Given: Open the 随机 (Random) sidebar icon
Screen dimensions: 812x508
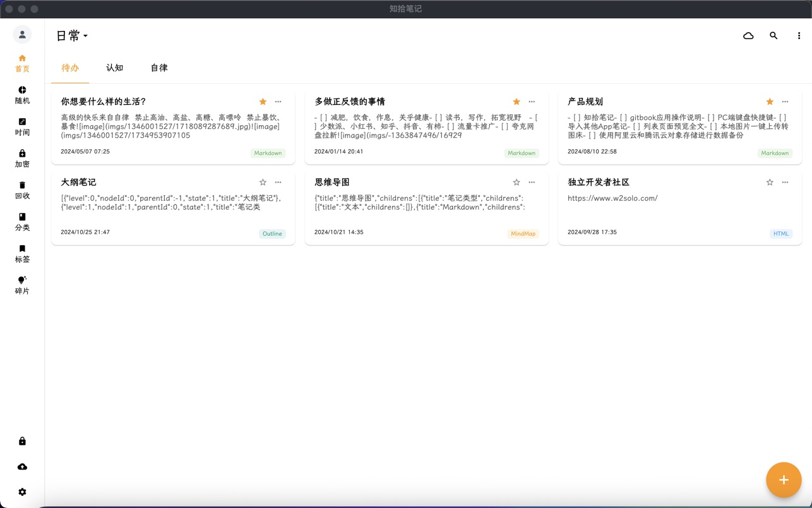Looking at the screenshot, I should click(22, 95).
